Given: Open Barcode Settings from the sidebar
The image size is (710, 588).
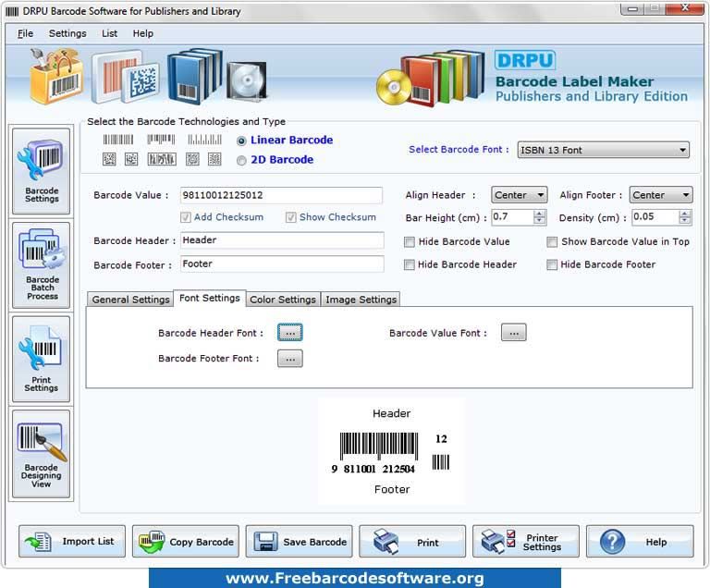Looking at the screenshot, I should (x=42, y=171).
